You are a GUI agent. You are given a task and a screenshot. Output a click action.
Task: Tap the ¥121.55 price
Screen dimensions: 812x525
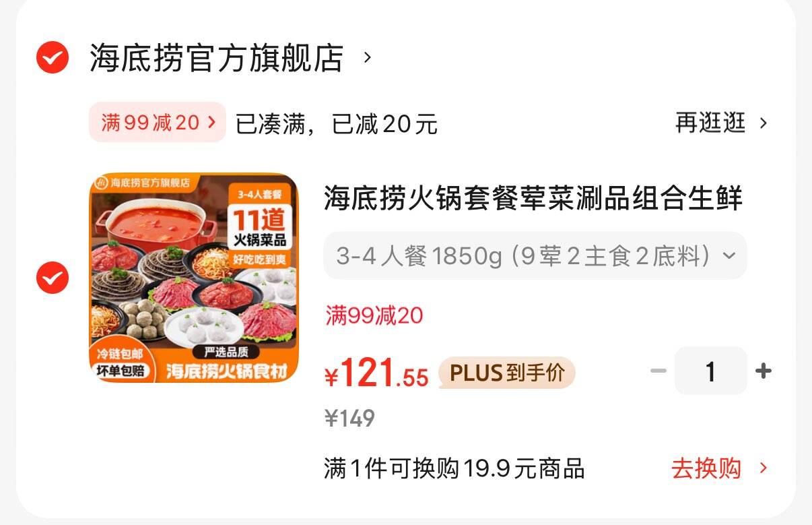pos(376,373)
